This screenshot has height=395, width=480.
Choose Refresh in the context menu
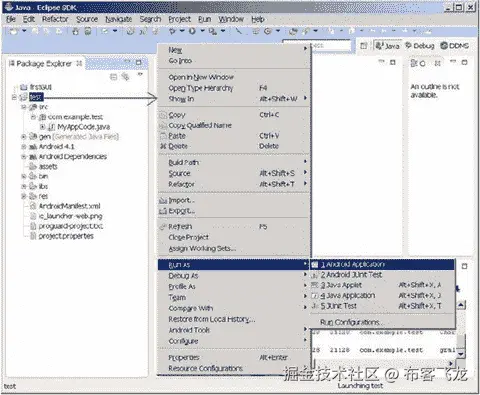(x=233, y=227)
